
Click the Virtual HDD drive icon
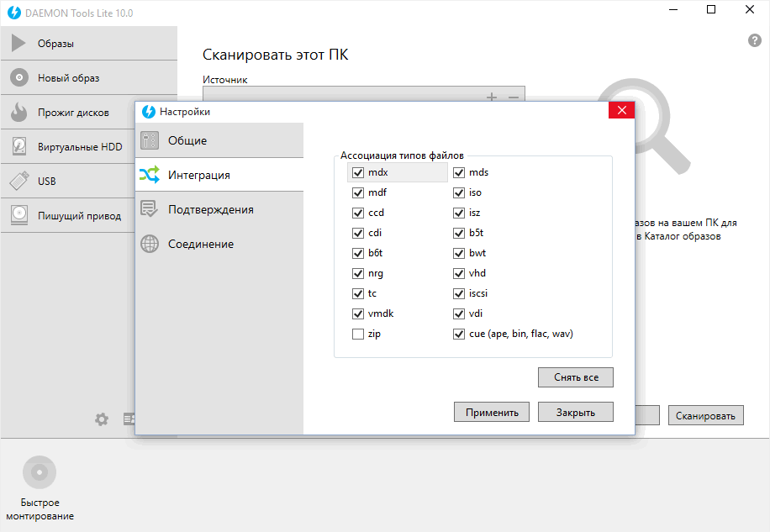[19, 146]
